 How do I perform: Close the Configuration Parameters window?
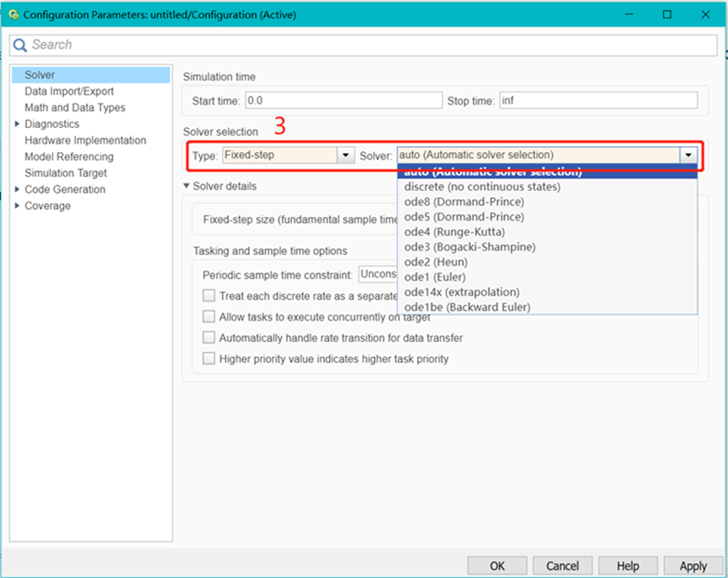(706, 15)
